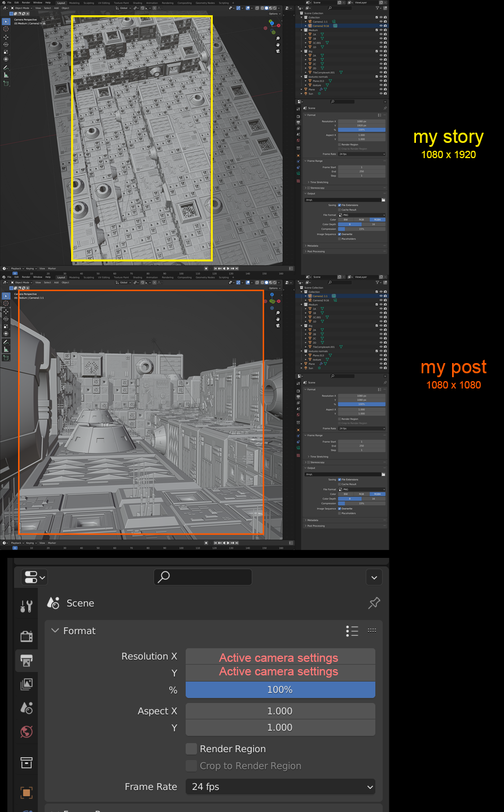Open View Layer properties tab in enlarged panel
504x812 pixels.
click(x=27, y=684)
